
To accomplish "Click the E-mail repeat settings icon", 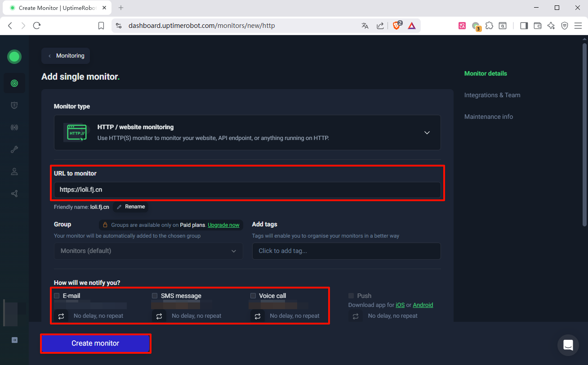I will (x=61, y=316).
